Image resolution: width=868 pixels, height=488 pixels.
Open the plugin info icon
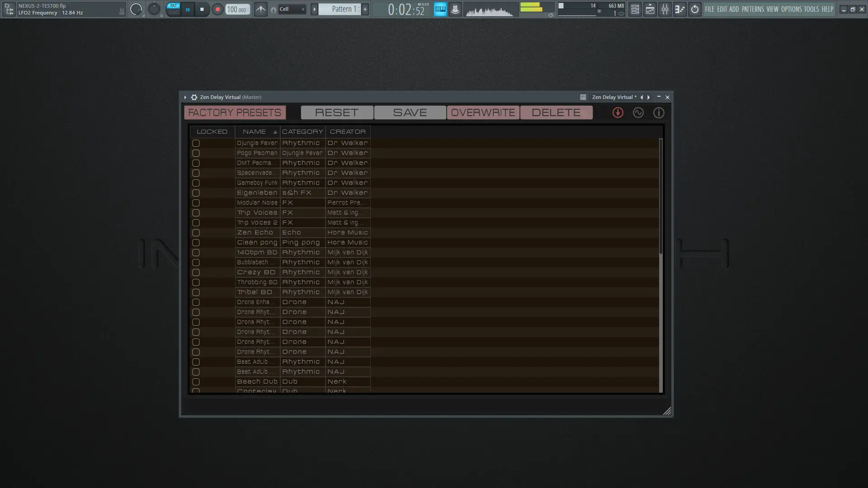point(659,113)
